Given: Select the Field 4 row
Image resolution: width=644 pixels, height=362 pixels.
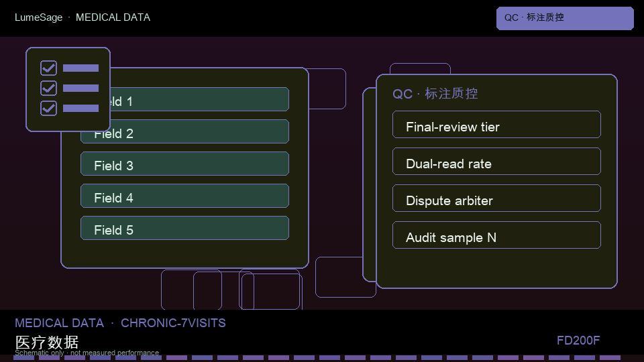Looking at the screenshot, I should coord(185,196).
